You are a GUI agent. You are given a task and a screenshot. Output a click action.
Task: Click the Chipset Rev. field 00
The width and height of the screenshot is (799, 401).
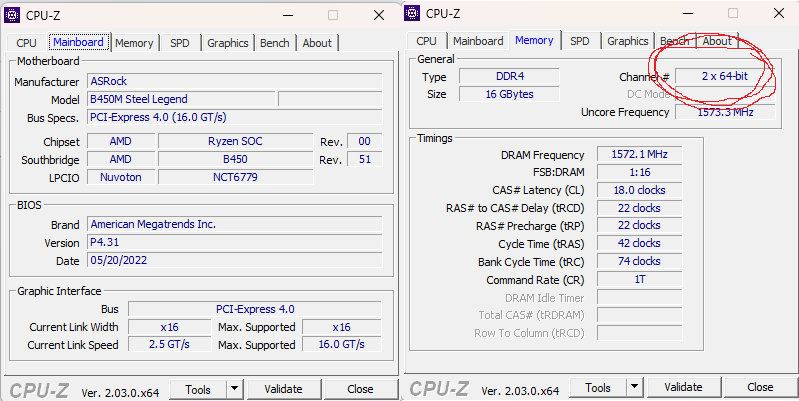[364, 141]
